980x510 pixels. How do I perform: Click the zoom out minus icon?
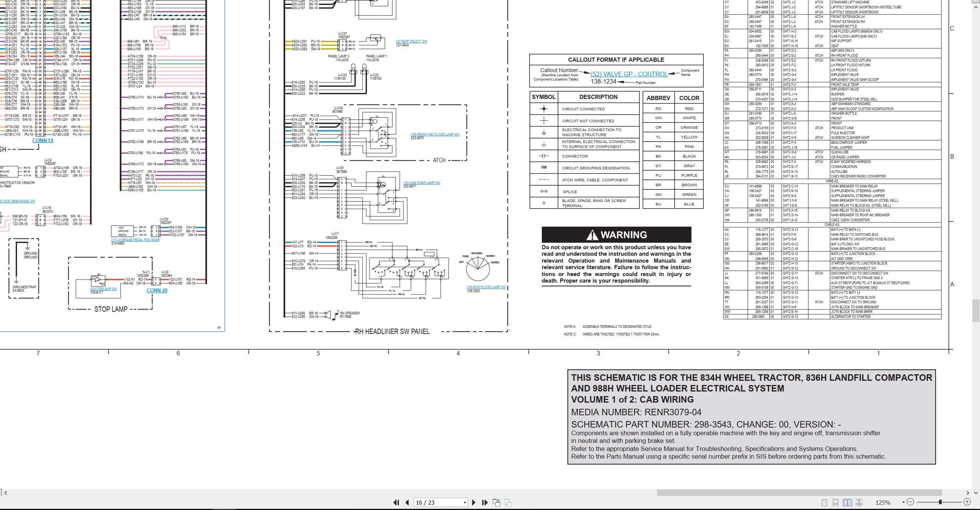tap(910, 502)
